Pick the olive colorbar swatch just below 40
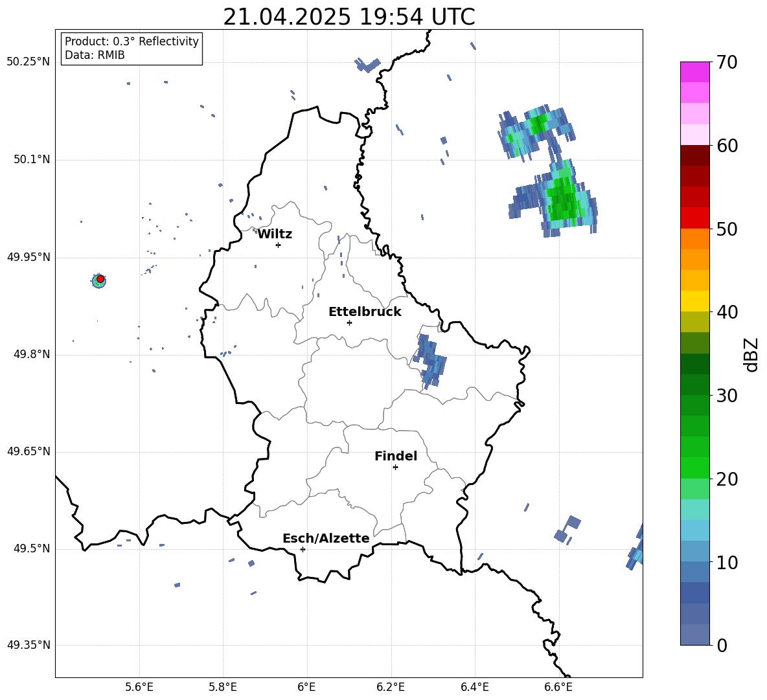This screenshot has height=700, width=767. (x=694, y=322)
